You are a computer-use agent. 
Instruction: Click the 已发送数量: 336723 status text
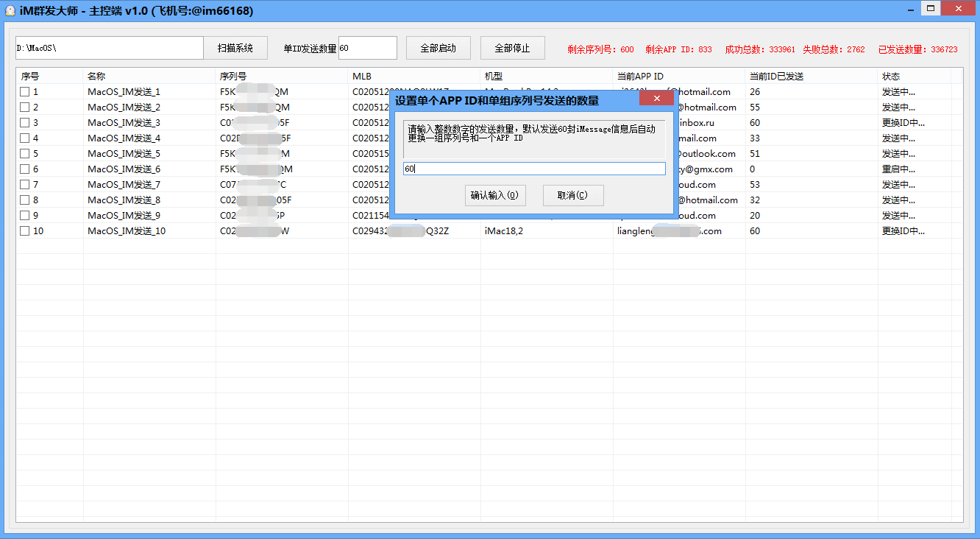click(918, 50)
